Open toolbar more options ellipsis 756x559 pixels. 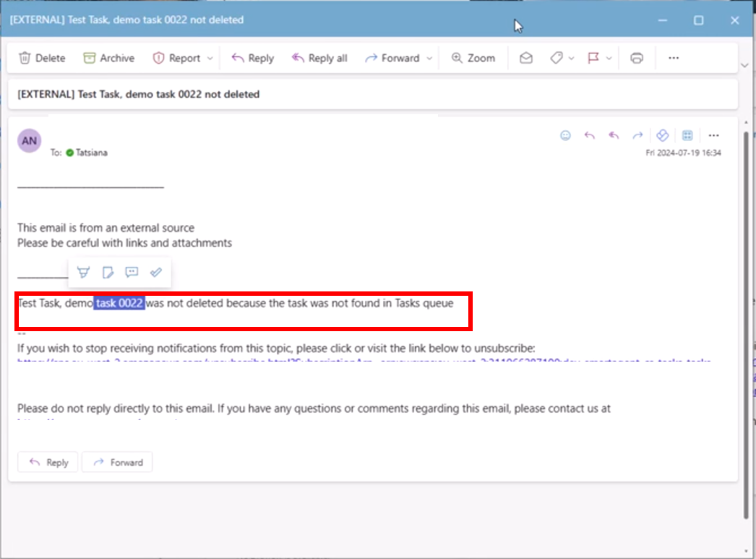pyautogui.click(x=674, y=58)
